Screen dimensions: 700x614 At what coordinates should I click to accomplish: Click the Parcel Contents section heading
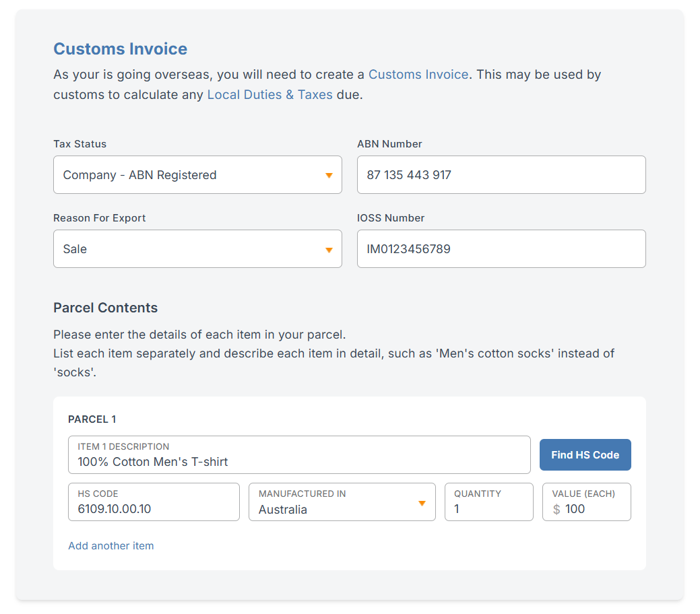pyautogui.click(x=106, y=308)
